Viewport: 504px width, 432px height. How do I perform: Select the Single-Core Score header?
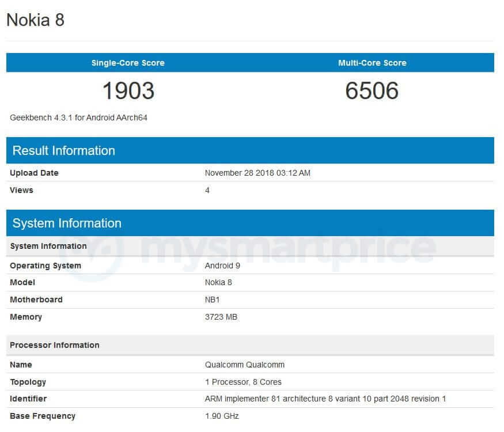tap(128, 63)
